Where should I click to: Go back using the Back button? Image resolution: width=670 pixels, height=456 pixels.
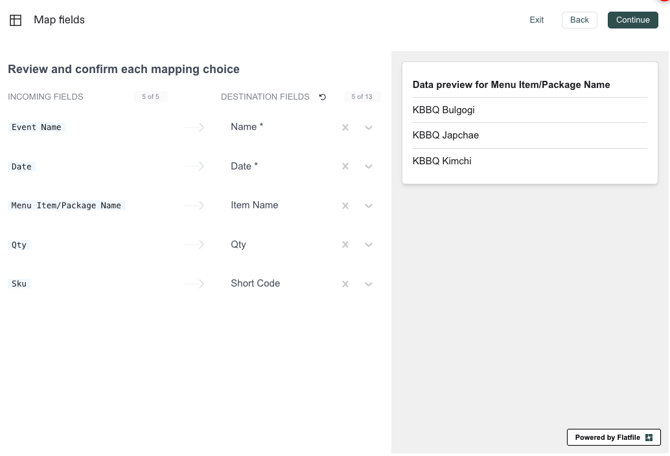(579, 20)
